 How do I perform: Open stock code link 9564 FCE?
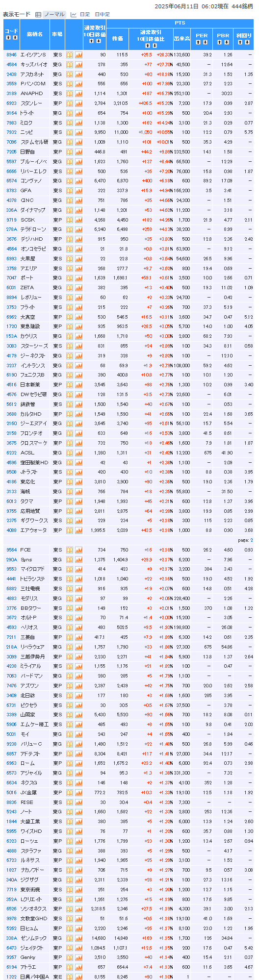pos(11,550)
